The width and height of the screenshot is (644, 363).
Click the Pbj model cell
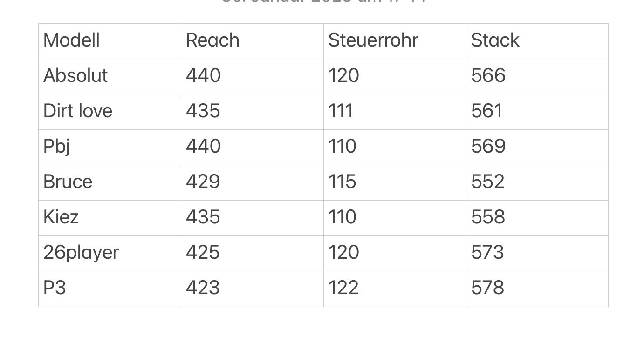(57, 147)
